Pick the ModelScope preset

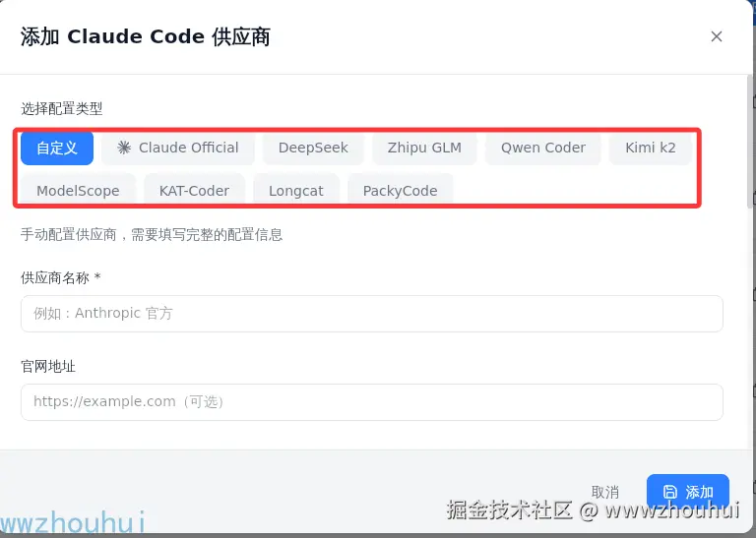[x=78, y=190]
